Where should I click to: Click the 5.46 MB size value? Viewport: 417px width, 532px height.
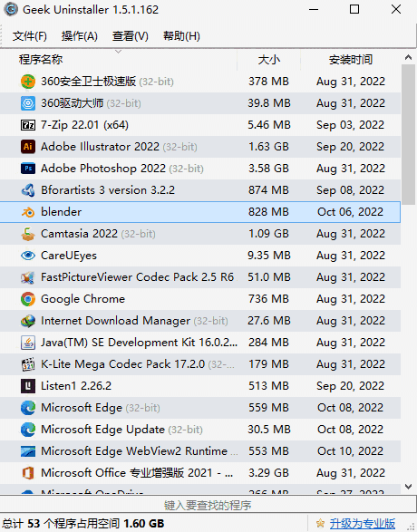269,125
